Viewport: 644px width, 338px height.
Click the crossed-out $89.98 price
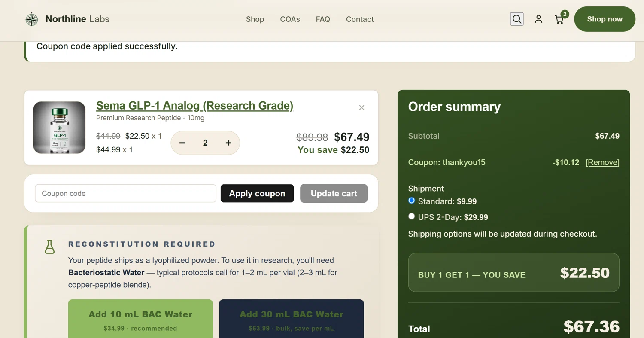[312, 137]
